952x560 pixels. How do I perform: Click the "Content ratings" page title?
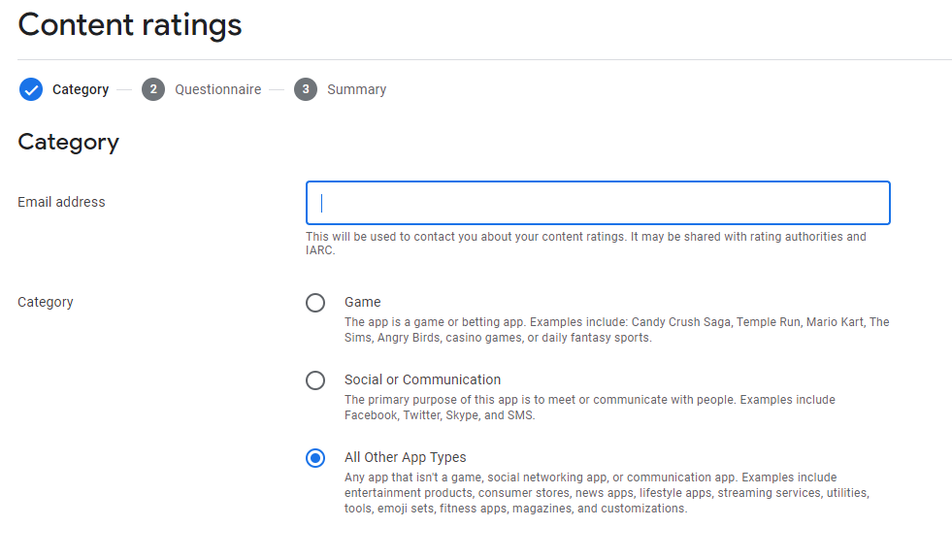pos(129,24)
